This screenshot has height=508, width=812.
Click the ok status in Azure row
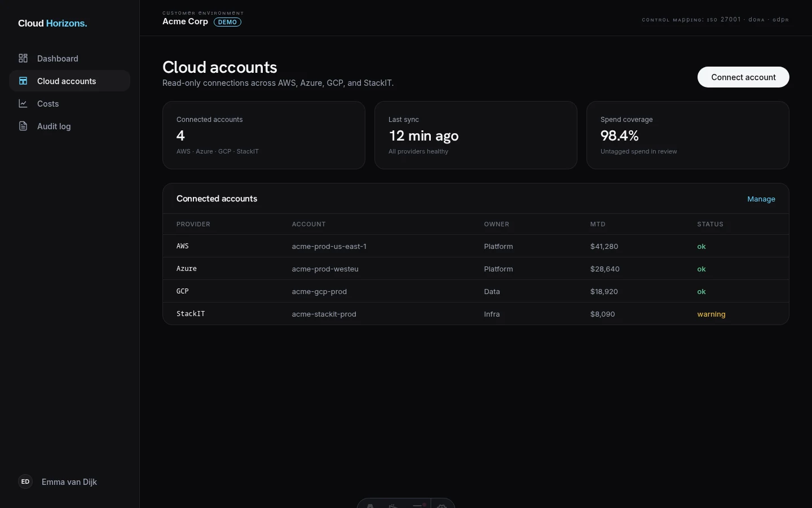point(701,269)
